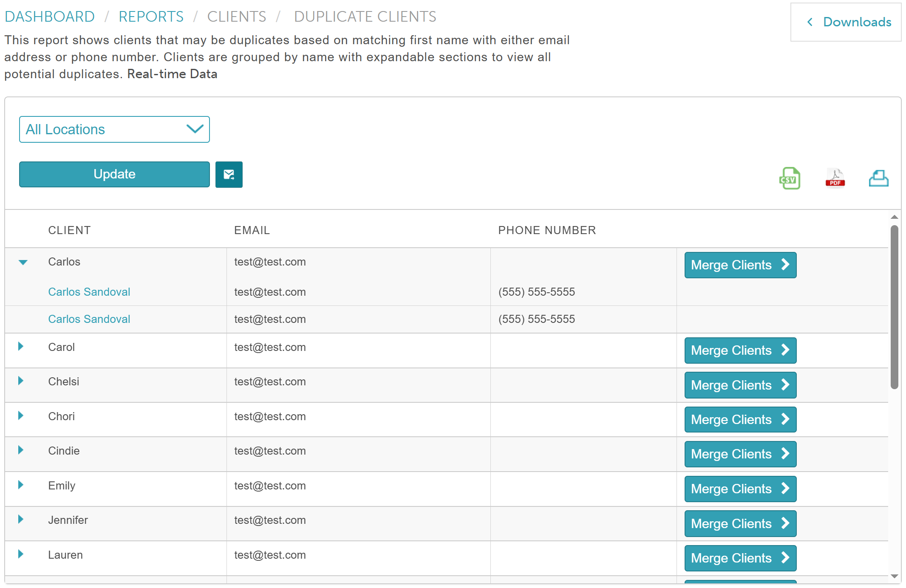906x588 pixels.
Task: Click the back chevron beside Downloads
Action: point(810,22)
